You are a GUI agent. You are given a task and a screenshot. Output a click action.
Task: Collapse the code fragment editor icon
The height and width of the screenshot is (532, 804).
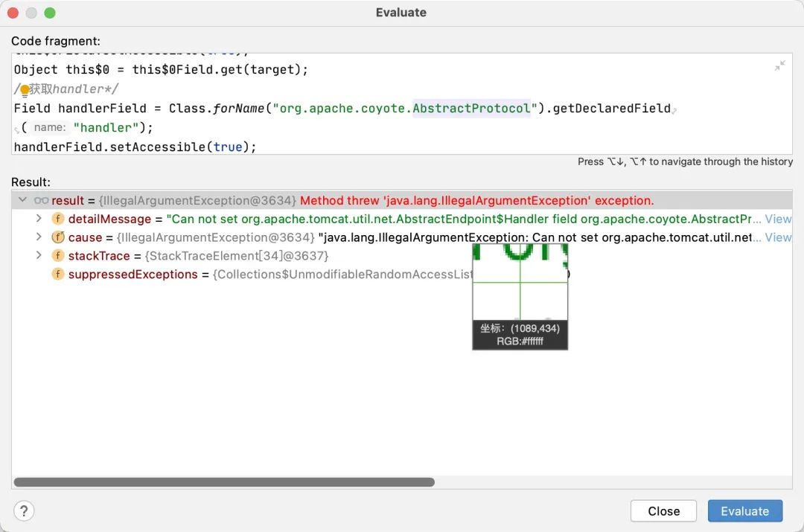tap(780, 65)
